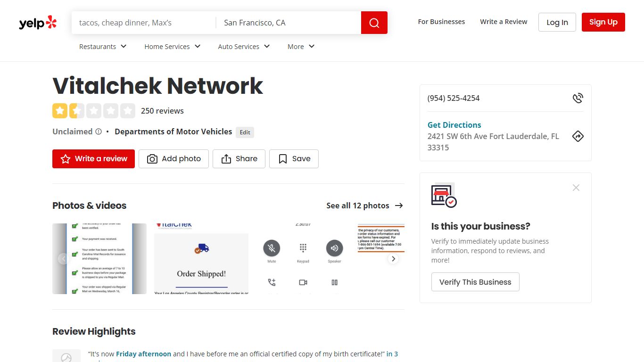Viewport: 644px width, 362px height.
Task: Click the phone number (954) 525-4254
Action: pyautogui.click(x=454, y=98)
